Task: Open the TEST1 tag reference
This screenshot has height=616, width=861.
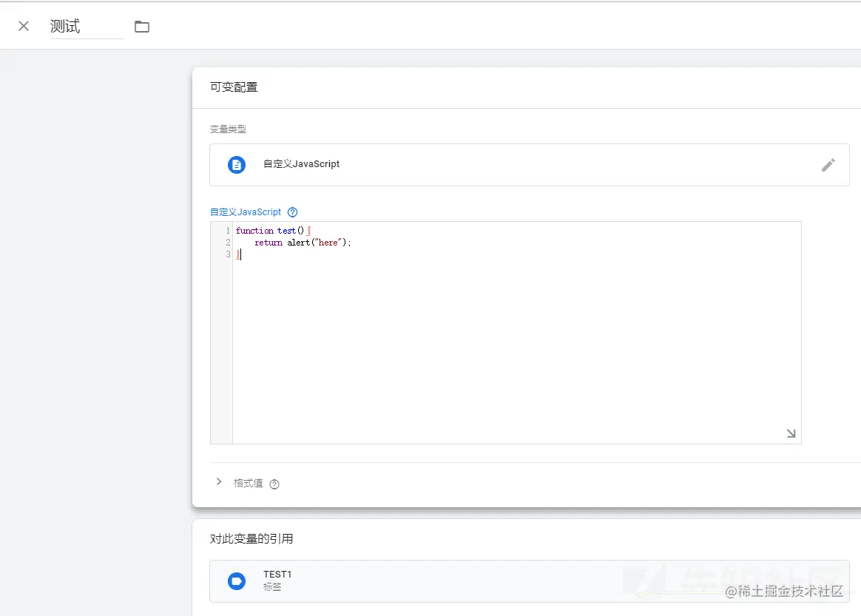Action: pyautogui.click(x=530, y=581)
